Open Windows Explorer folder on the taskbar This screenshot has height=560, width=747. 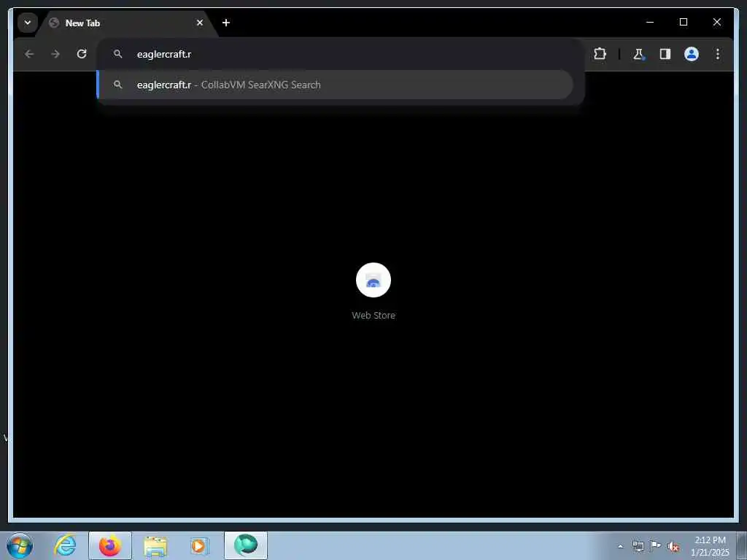click(155, 545)
